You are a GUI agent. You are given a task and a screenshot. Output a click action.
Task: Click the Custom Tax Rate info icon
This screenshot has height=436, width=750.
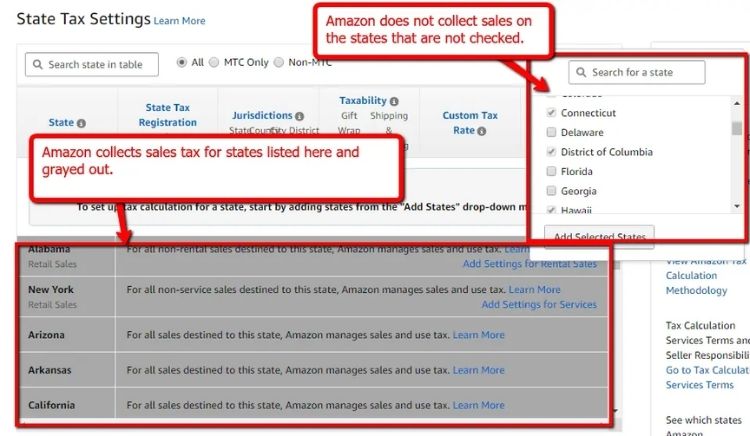point(482,131)
